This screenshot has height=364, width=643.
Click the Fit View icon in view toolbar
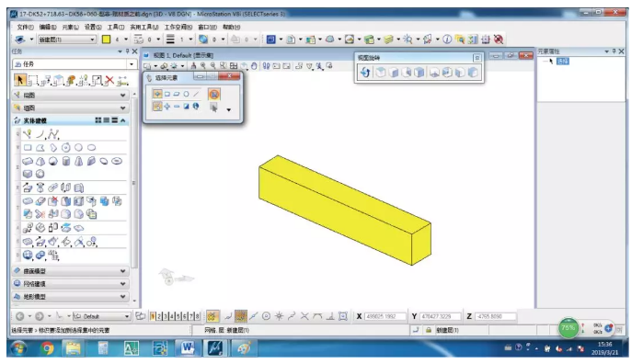tap(234, 66)
